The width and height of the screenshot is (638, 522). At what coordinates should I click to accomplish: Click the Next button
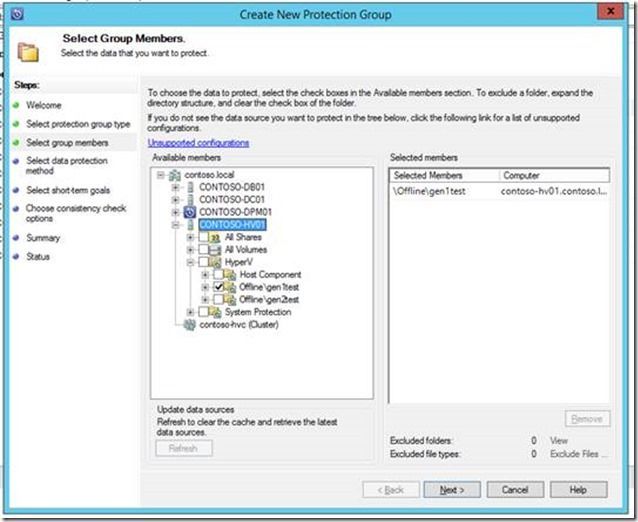click(452, 490)
